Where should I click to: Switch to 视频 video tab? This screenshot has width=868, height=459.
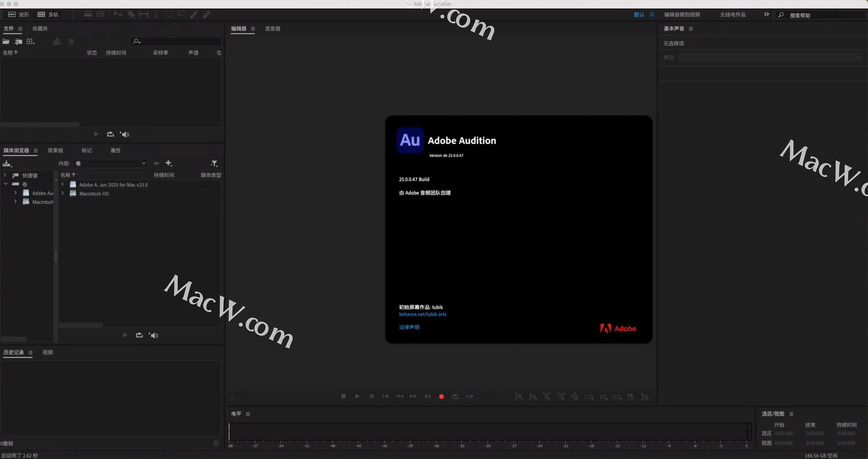(x=47, y=352)
